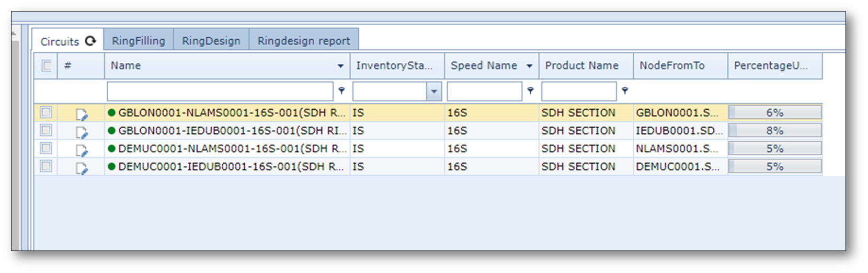Screen dimensions: 868x273
Task: Click the Product Name column header
Action: tap(581, 66)
